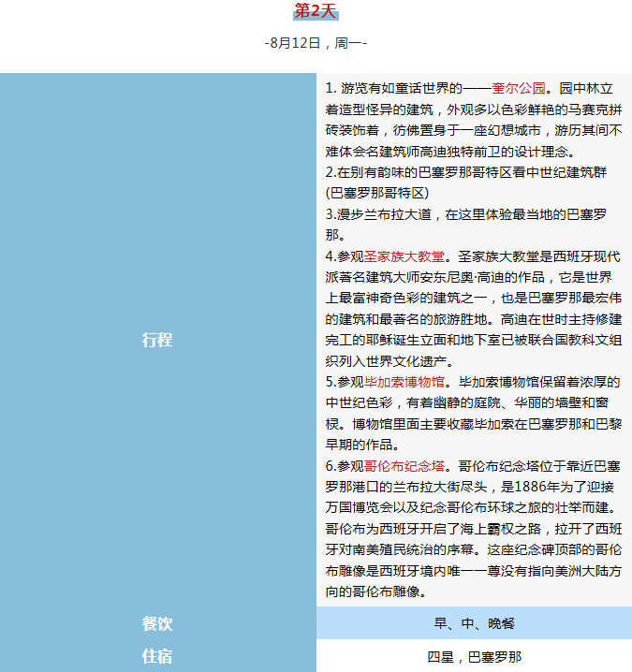Image resolution: width=632 pixels, height=672 pixels.
Task: Select the 餐饮 row header cell
Action: [157, 624]
